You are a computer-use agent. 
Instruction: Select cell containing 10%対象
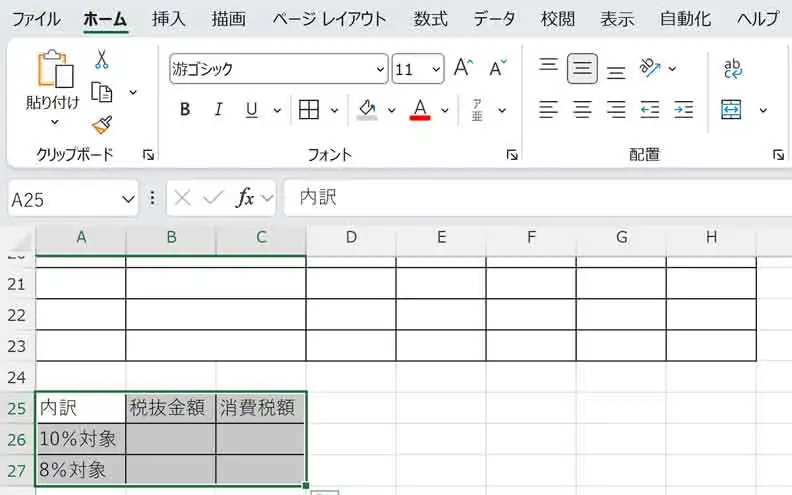[80, 438]
